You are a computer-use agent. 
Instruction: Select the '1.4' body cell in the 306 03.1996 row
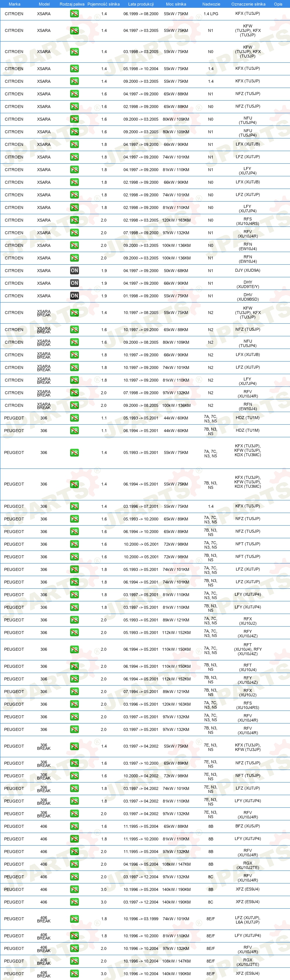click(211, 506)
